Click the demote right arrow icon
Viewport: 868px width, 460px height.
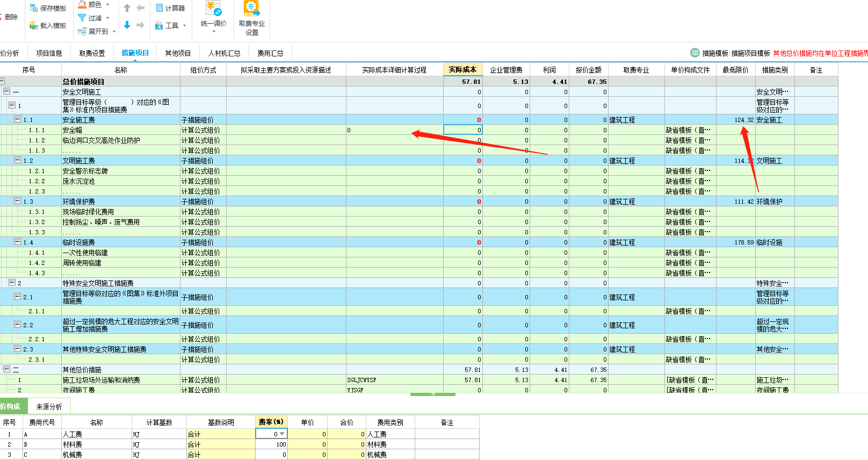tap(140, 25)
